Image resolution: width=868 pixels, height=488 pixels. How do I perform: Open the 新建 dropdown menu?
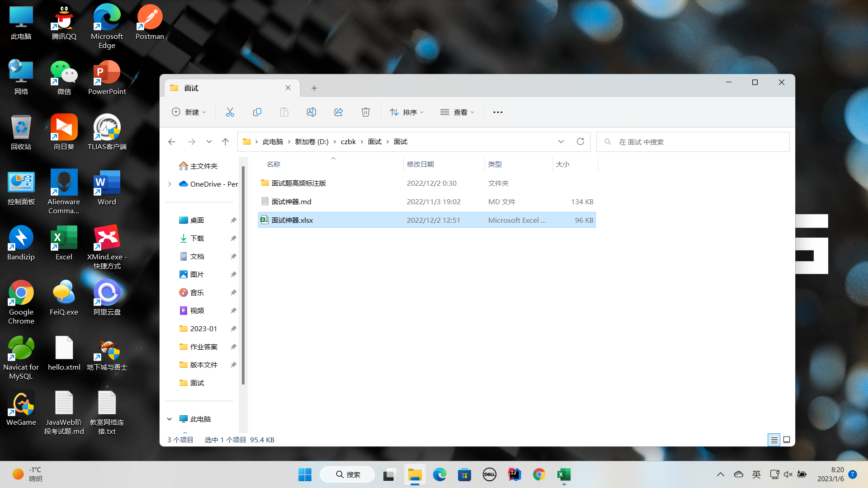tap(189, 112)
